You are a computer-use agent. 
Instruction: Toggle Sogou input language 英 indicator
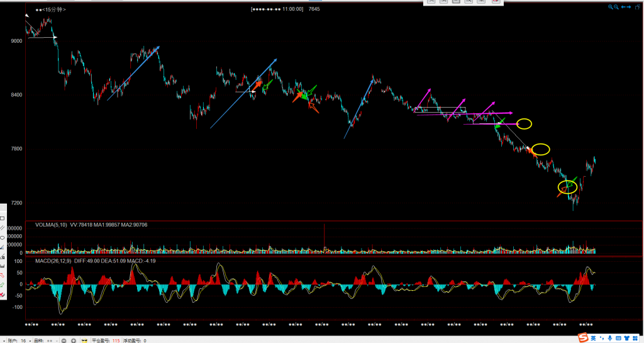593,338
